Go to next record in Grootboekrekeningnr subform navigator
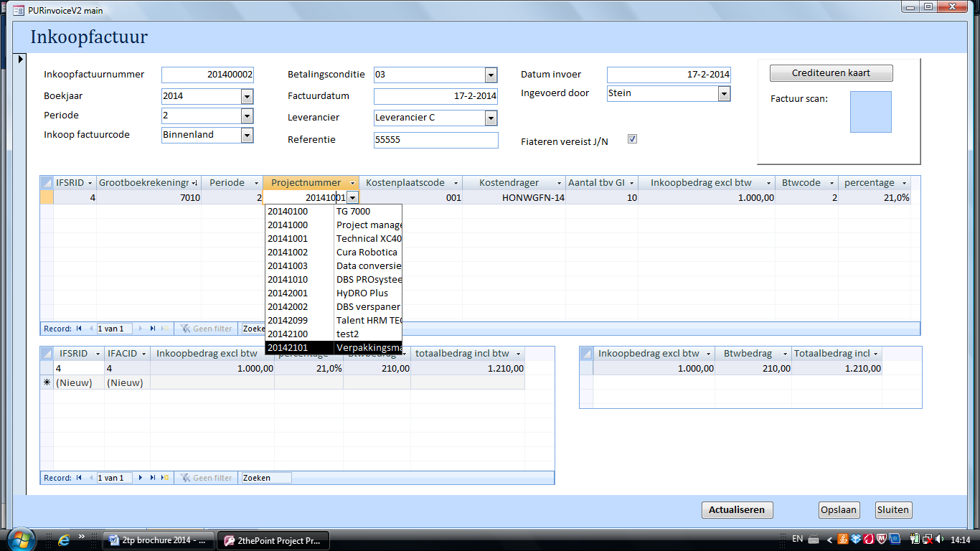The image size is (980, 551). (x=141, y=329)
